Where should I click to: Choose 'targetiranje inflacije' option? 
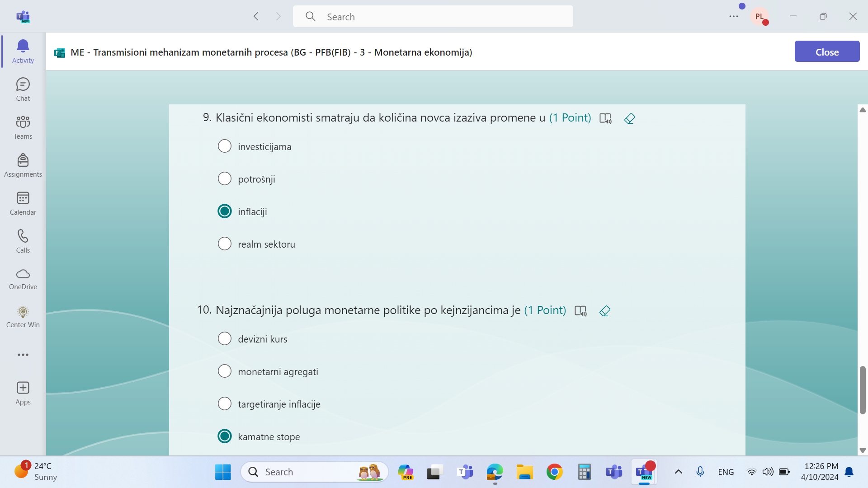tap(225, 404)
